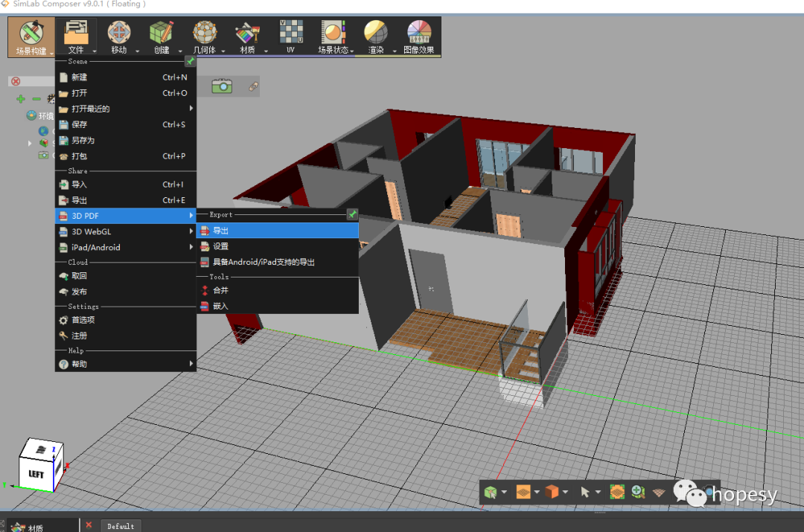
Task: Select 另存为 (Save As) menu item
Action: [83, 140]
